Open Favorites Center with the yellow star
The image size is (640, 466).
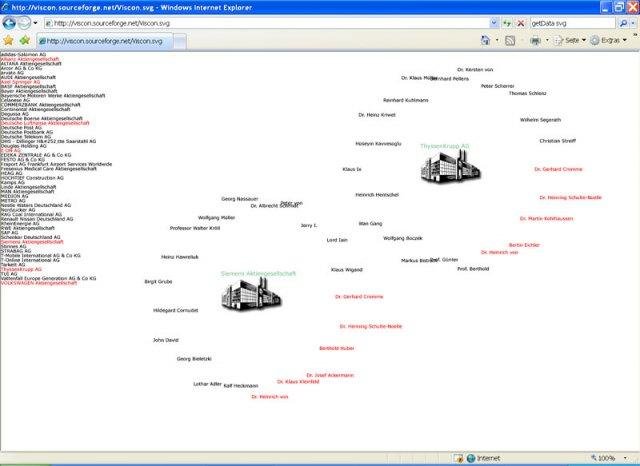click(x=8, y=40)
